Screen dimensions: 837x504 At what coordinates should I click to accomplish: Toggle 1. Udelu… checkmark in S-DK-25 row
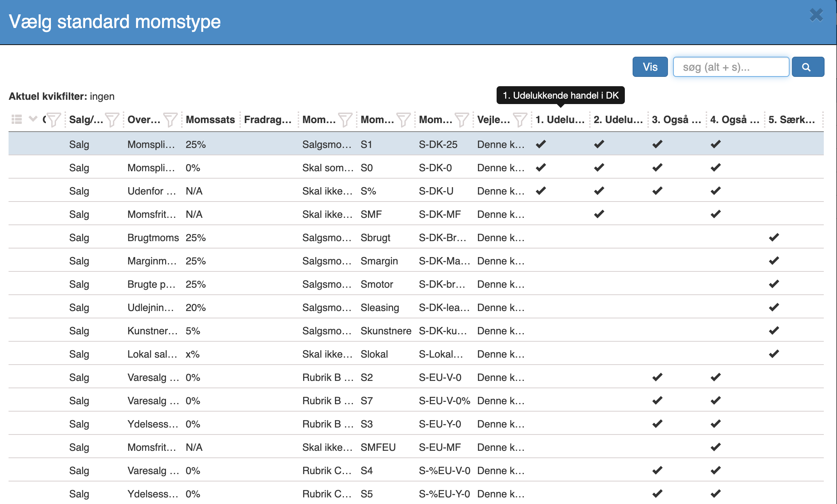[541, 144]
